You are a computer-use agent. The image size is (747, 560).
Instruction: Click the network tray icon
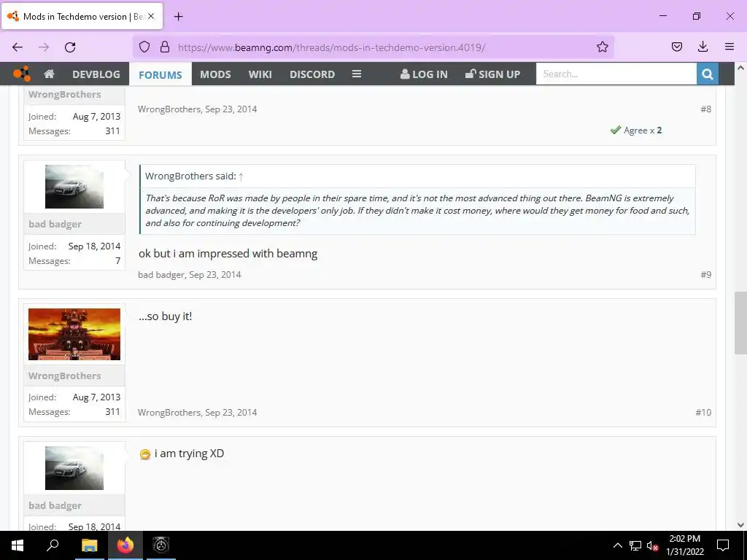(635, 545)
